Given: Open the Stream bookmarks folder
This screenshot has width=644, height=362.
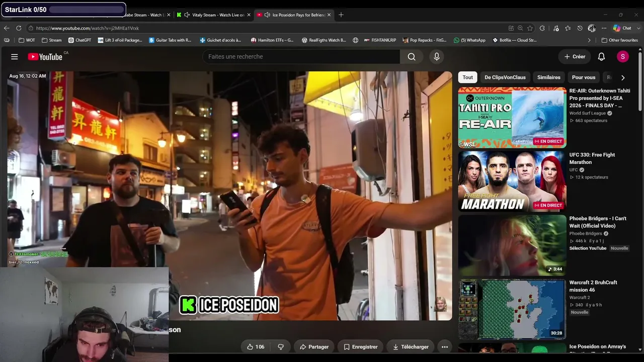Looking at the screenshot, I should point(52,40).
